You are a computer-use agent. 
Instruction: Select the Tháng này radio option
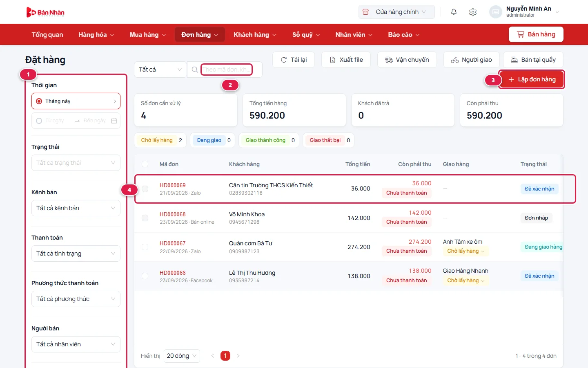(x=39, y=101)
